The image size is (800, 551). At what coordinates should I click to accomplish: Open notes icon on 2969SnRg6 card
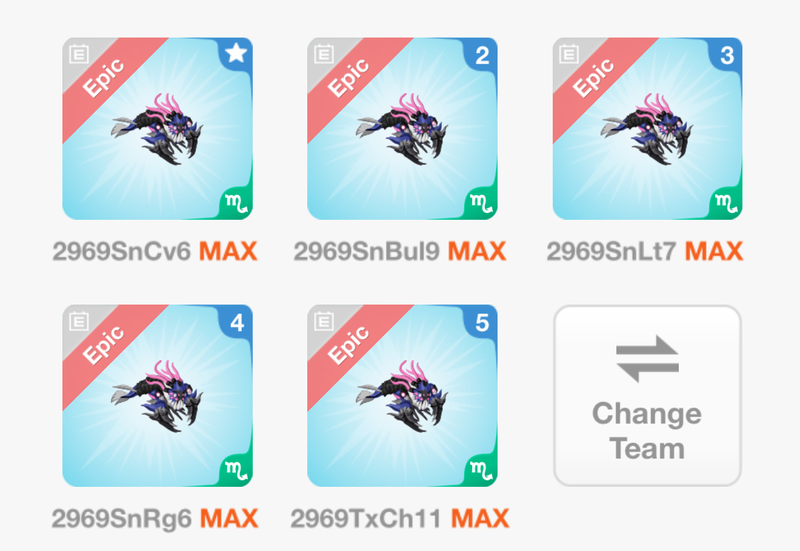pos(79,321)
